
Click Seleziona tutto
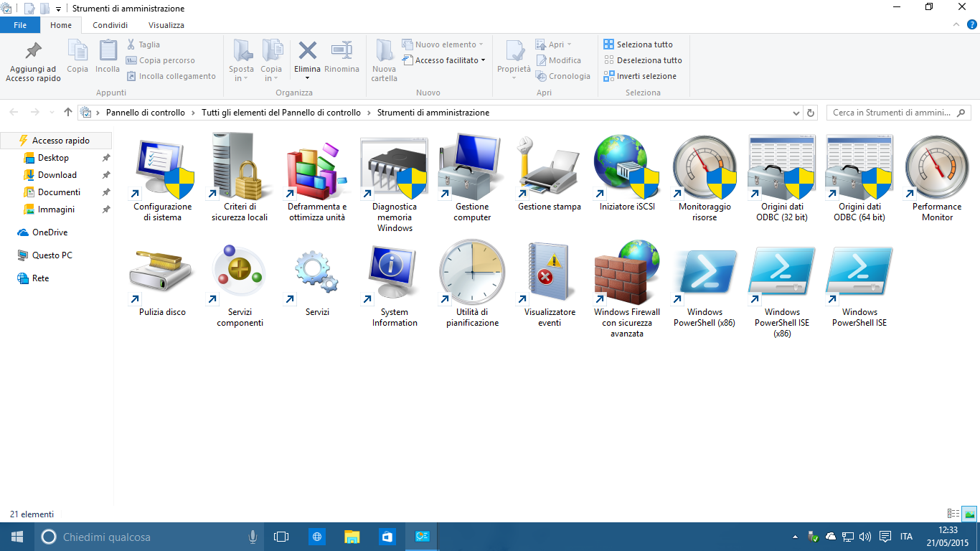point(639,44)
